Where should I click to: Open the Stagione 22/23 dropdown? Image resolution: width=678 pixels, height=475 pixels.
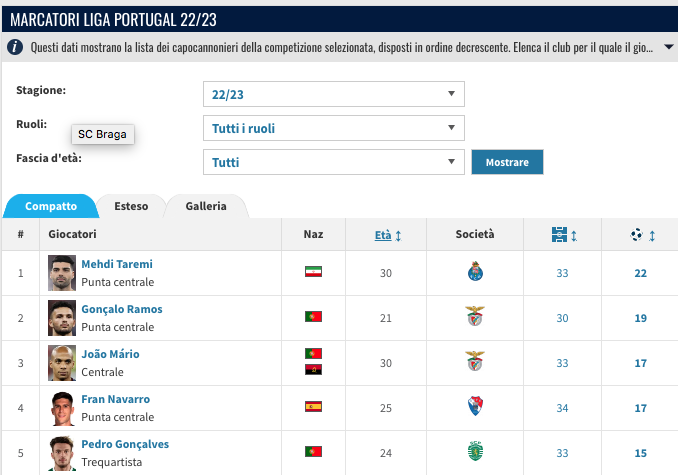[x=334, y=94]
